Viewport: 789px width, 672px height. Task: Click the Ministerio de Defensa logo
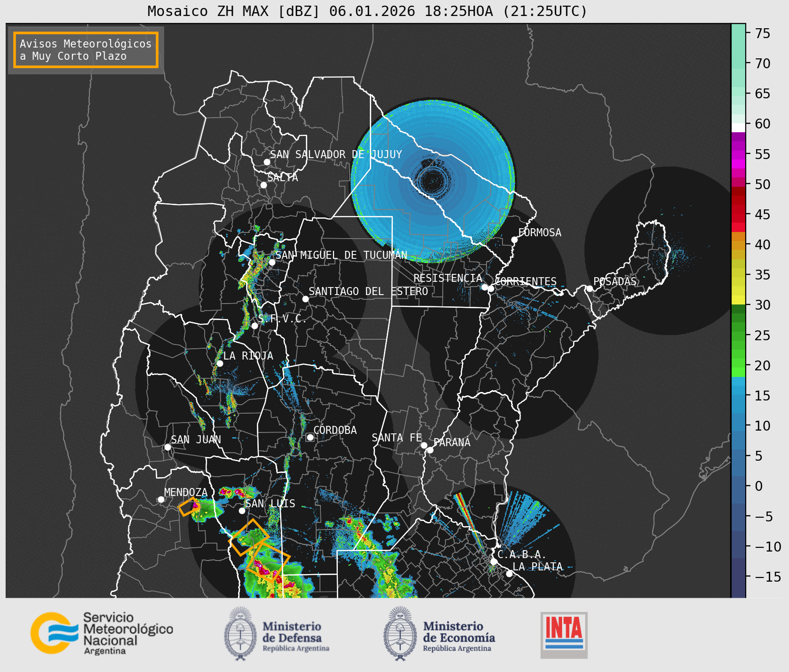coord(277,633)
